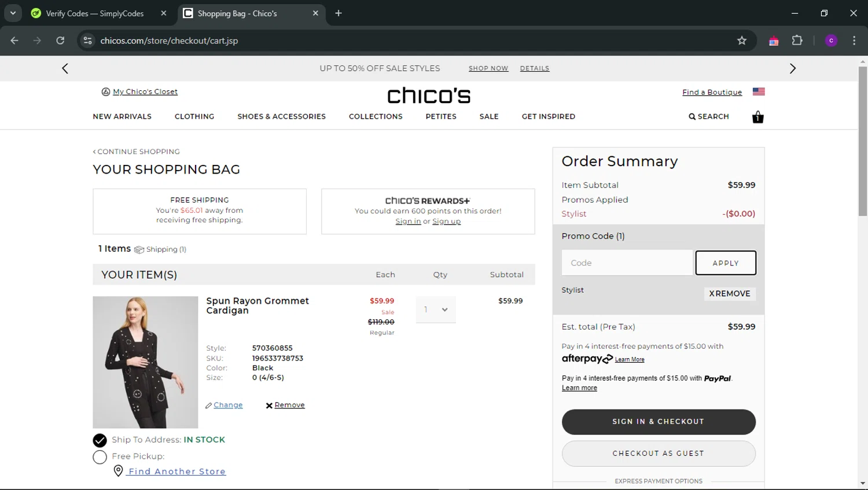
Task: Open the Sale menu
Action: [489, 116]
